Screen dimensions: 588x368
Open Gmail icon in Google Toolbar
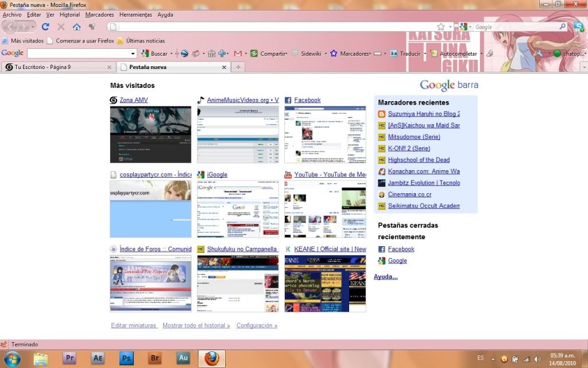point(238,53)
